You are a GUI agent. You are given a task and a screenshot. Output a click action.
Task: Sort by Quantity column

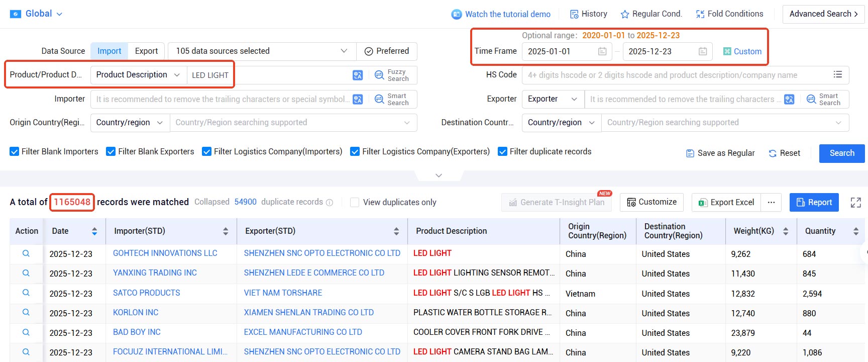(856, 231)
